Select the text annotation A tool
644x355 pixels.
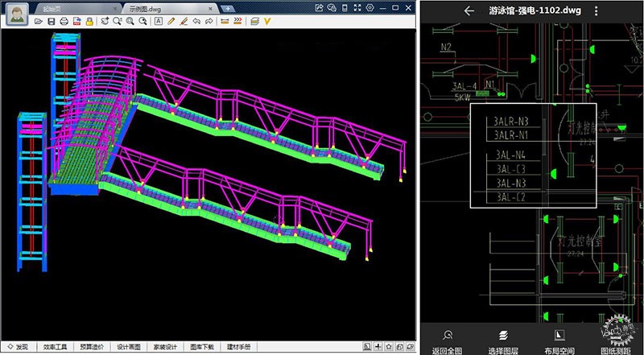pos(158,22)
